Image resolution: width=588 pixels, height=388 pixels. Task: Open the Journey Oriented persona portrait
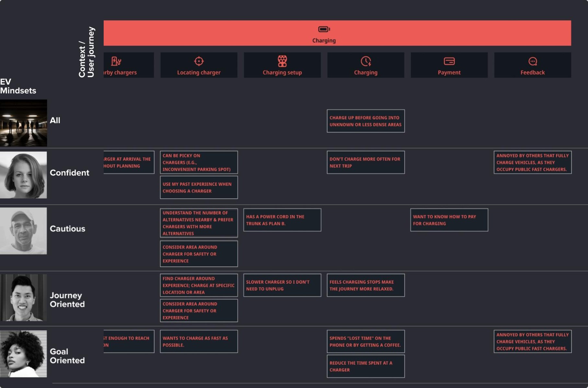point(23,298)
